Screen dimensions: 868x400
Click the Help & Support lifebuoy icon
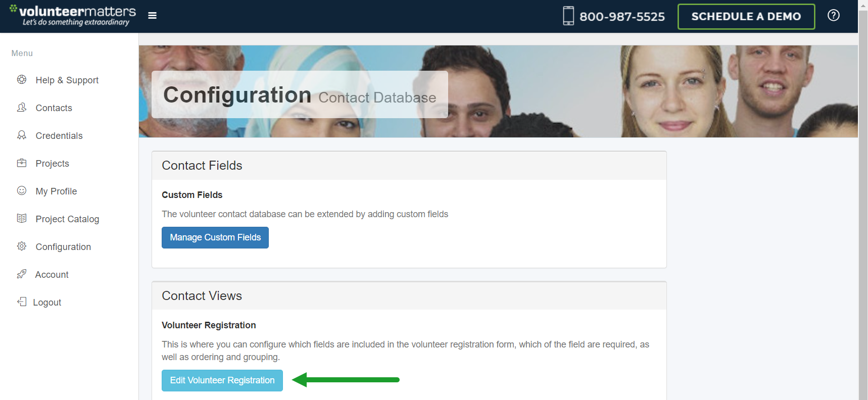(22, 79)
